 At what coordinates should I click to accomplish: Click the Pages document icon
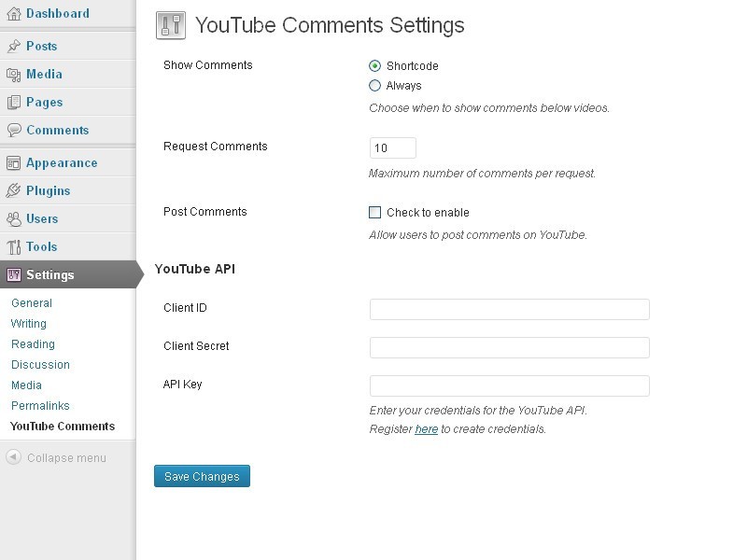pos(14,103)
